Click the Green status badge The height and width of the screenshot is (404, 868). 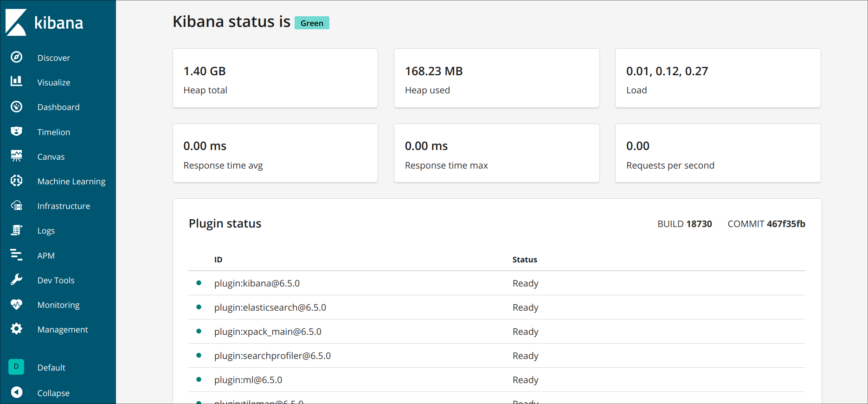click(312, 23)
